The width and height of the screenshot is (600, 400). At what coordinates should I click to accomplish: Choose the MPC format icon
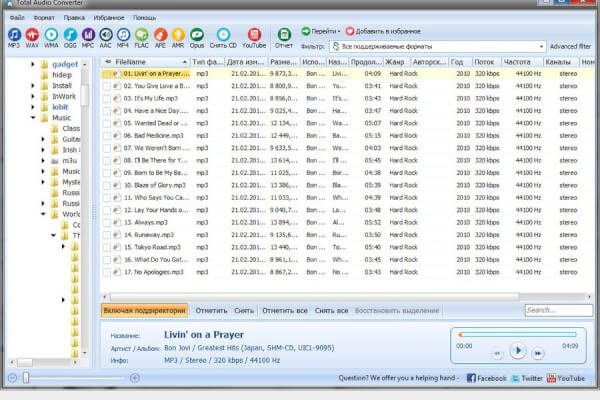coord(88,38)
